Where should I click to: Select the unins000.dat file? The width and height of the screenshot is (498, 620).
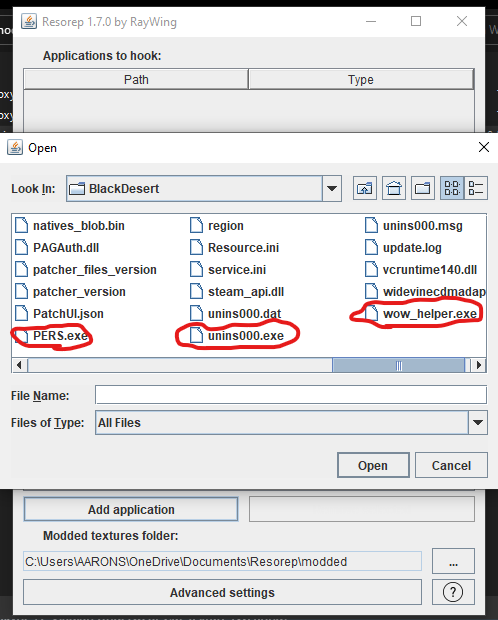pyautogui.click(x=236, y=314)
